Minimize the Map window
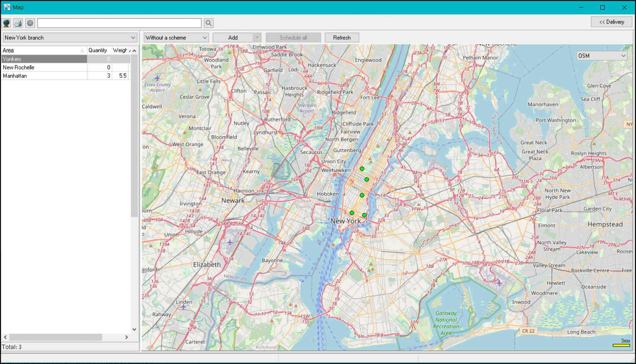636x364 pixels. (x=581, y=7)
